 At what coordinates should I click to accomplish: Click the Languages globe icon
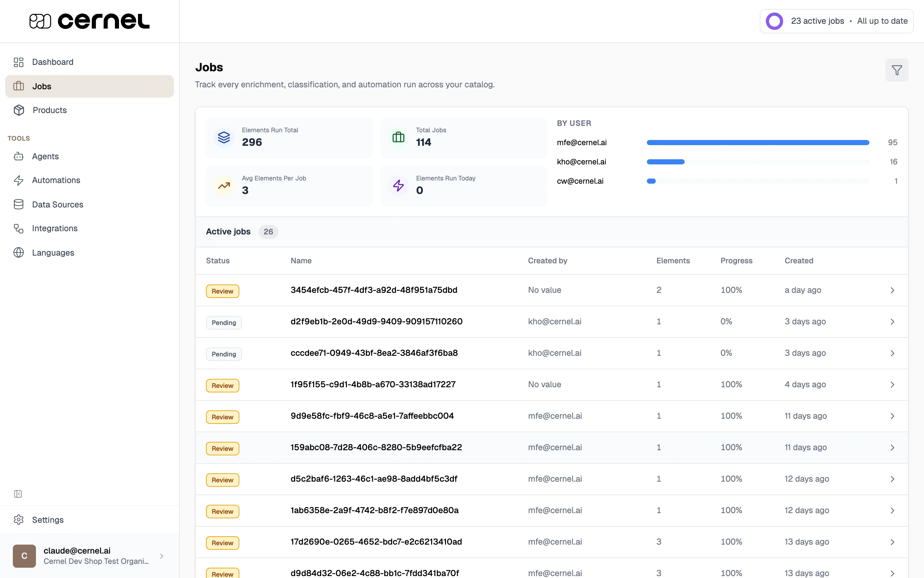(18, 252)
